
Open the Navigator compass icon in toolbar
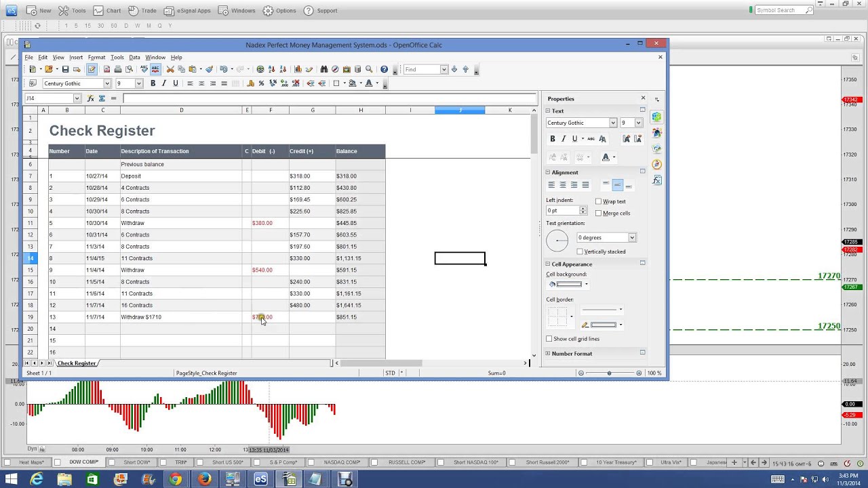[335, 69]
